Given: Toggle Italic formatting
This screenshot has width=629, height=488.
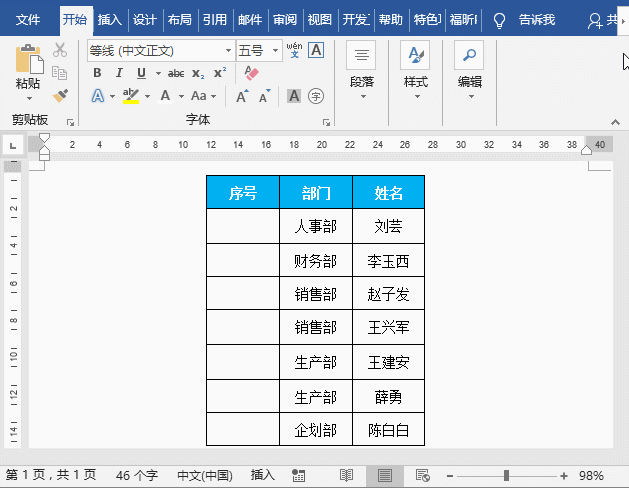Looking at the screenshot, I should (119, 73).
